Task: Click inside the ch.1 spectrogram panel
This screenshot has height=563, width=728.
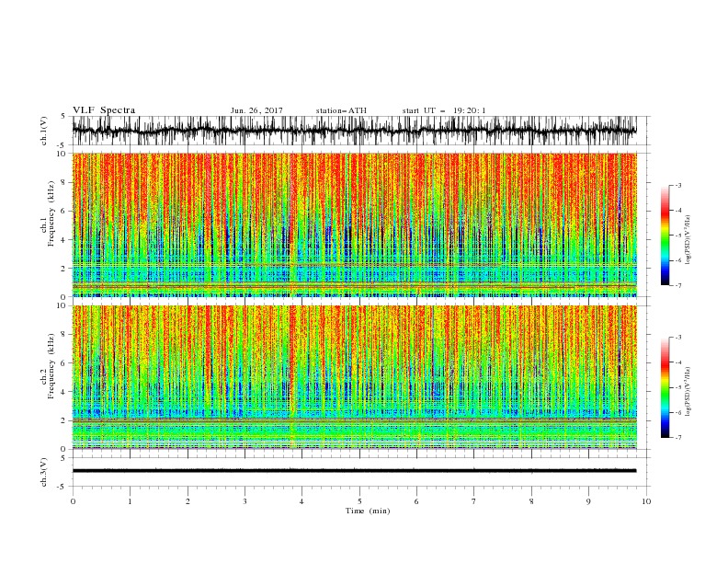Action: click(x=354, y=224)
